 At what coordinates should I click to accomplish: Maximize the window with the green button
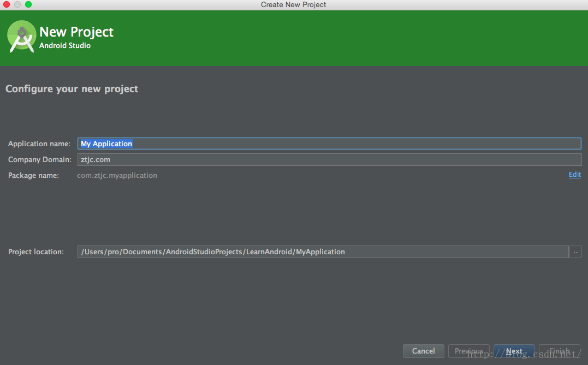coord(28,4)
